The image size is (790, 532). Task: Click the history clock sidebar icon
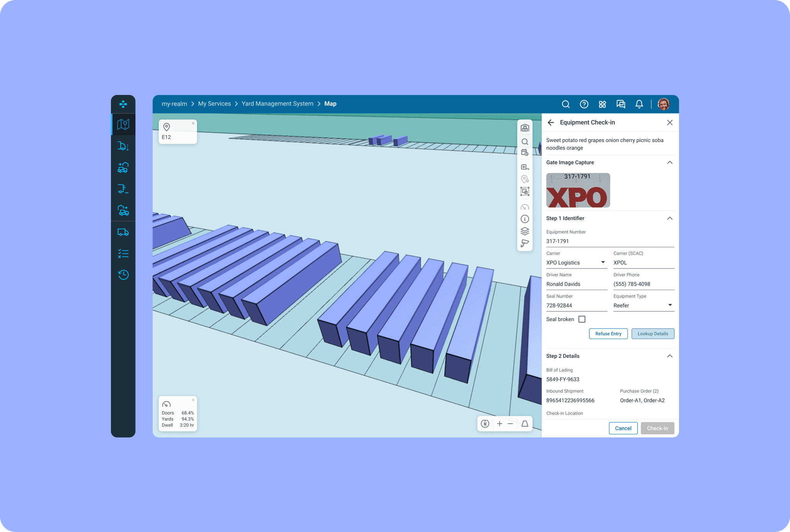pyautogui.click(x=123, y=275)
